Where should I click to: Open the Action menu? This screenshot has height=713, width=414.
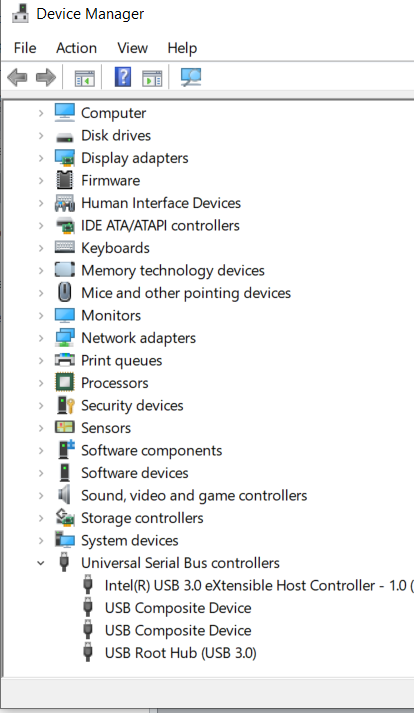point(76,48)
